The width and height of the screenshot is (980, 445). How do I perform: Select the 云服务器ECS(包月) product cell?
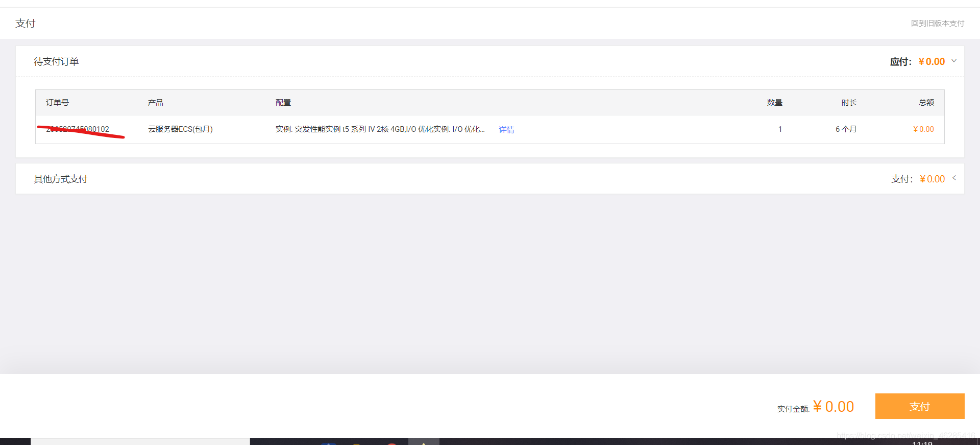(x=181, y=129)
